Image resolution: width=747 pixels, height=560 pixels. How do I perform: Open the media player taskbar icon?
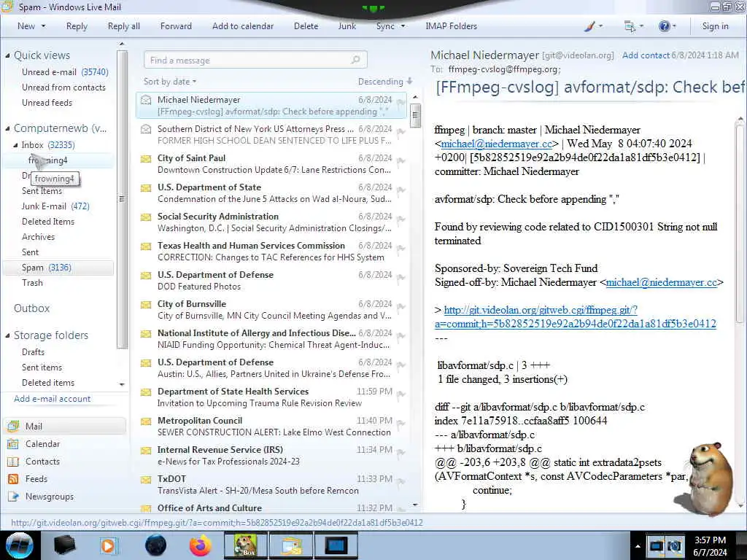[x=108, y=545]
